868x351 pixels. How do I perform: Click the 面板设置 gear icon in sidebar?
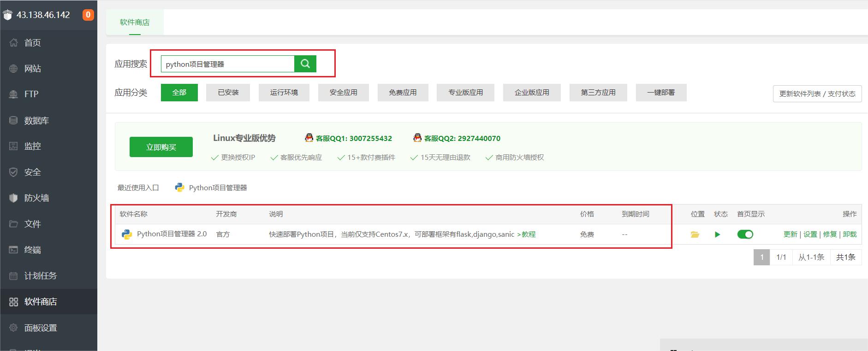tap(14, 328)
